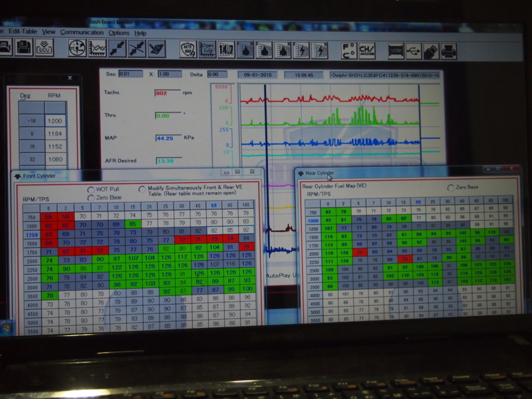The width and height of the screenshot is (532, 399).
Task: Open the View menu
Action: (49, 32)
